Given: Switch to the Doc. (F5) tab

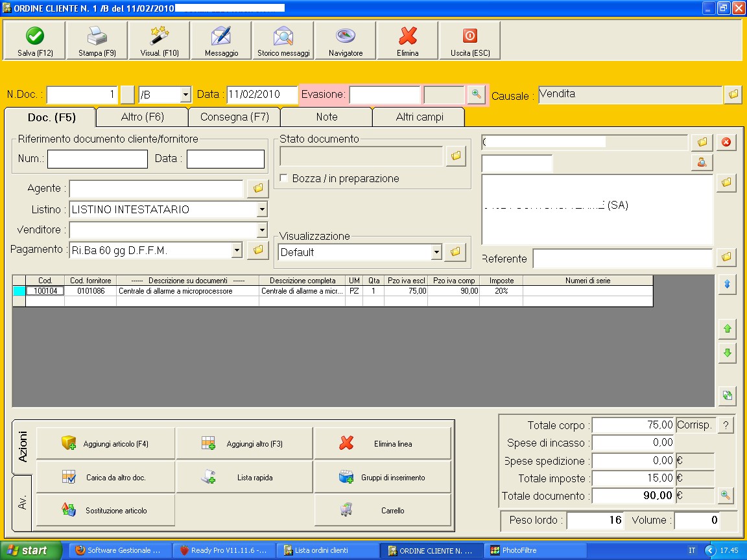Looking at the screenshot, I should click(51, 117).
